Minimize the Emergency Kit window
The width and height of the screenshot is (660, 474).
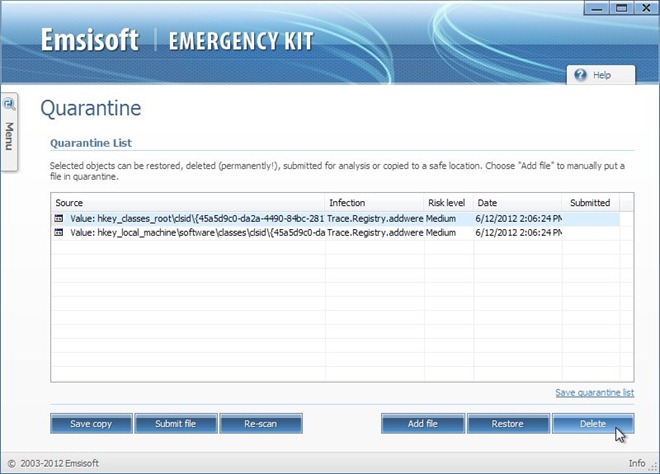tap(596, 8)
